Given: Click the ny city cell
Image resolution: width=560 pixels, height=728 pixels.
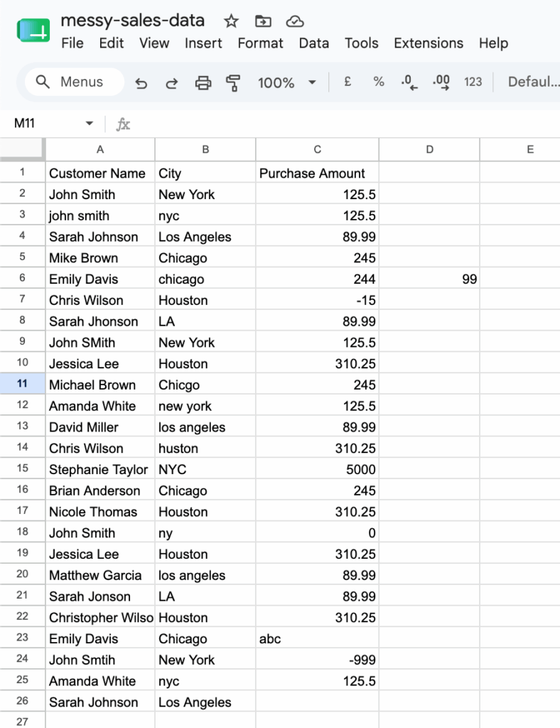Looking at the screenshot, I should click(205, 533).
